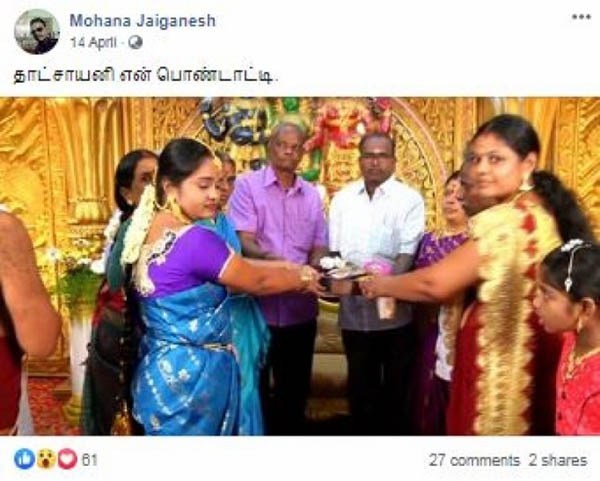Click the 14 April post timestamp
The height and width of the screenshot is (481, 600).
(x=93, y=42)
